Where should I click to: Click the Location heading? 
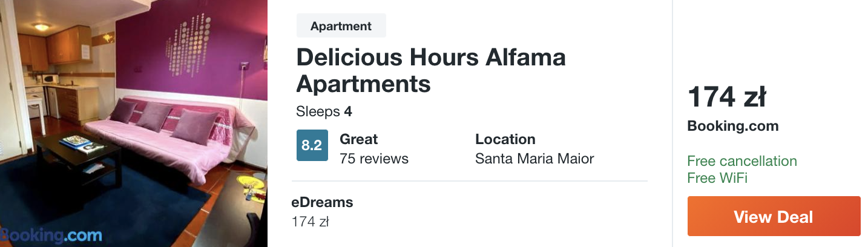pos(505,139)
